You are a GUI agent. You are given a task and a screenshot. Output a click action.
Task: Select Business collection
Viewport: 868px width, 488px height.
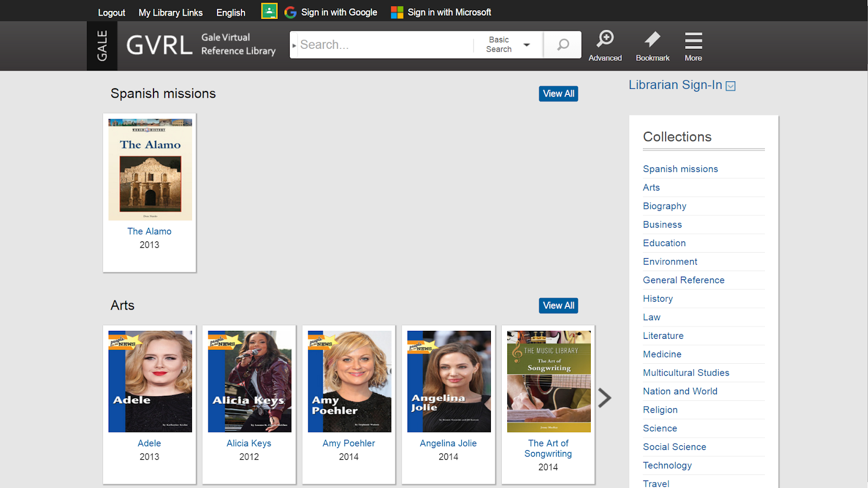coord(662,224)
